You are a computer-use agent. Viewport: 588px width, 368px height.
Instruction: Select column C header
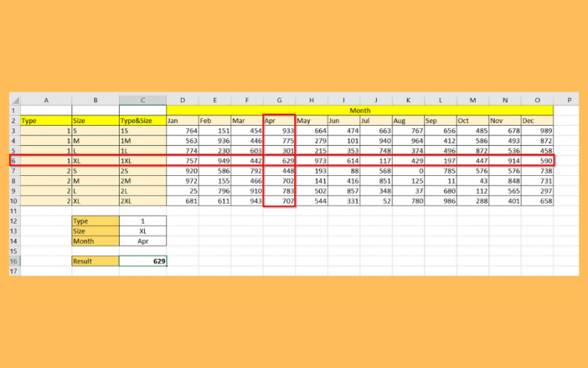(x=142, y=99)
